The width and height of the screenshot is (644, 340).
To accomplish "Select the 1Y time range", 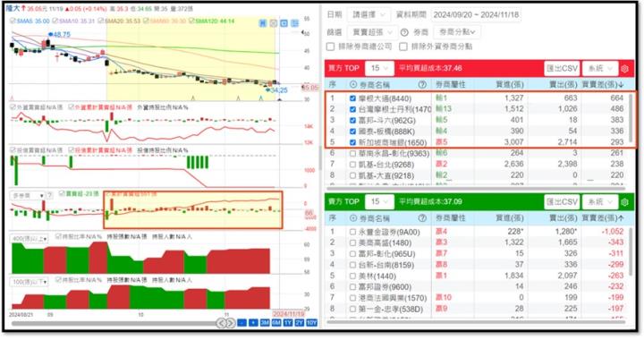I will point(288,323).
